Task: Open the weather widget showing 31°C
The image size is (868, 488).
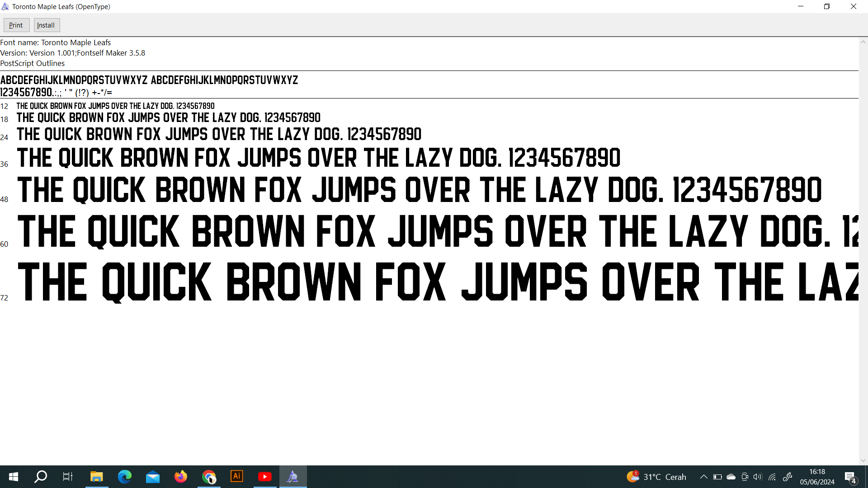Action: tap(656, 477)
